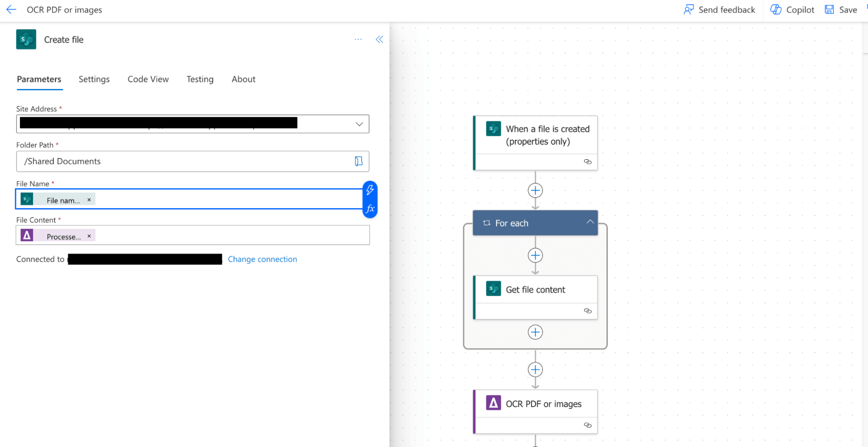Click the connection icon on OCR PDF or images card

point(588,425)
